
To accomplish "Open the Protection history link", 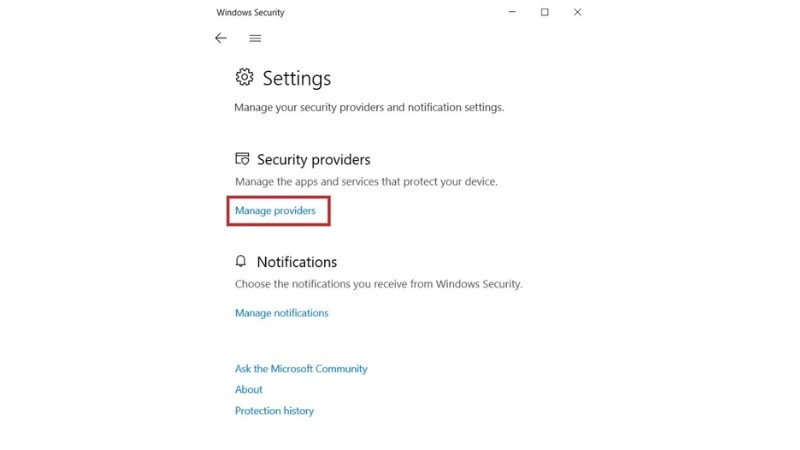I will click(x=274, y=411).
